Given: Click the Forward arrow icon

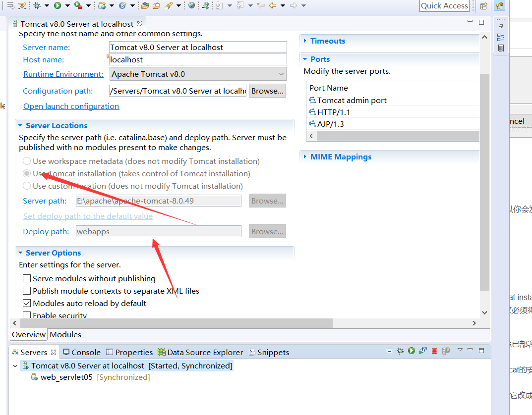Looking at the screenshot, I should coord(294,5).
